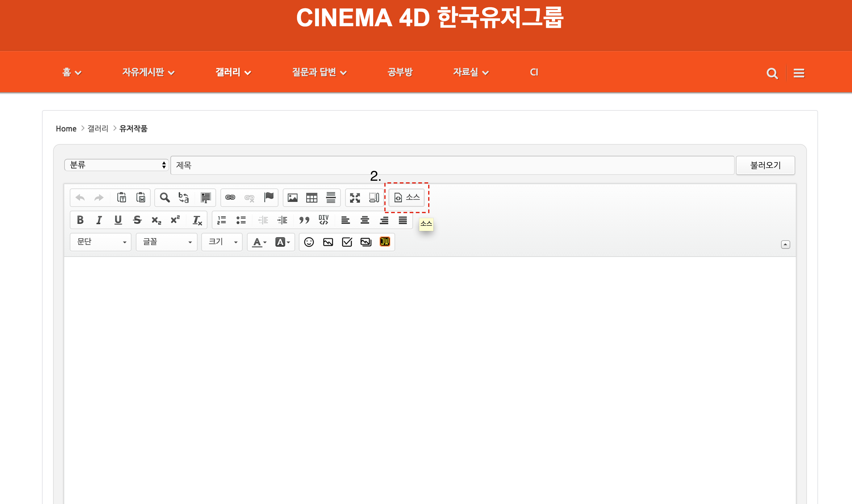This screenshot has width=852, height=504.
Task: Click the 제목 title input field
Action: coord(452,165)
